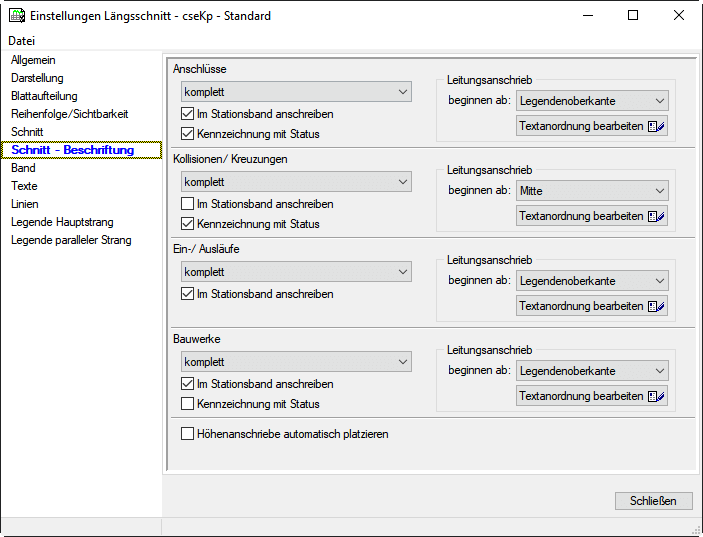Click the application icon in the title bar
703x537 pixels.
click(x=16, y=16)
